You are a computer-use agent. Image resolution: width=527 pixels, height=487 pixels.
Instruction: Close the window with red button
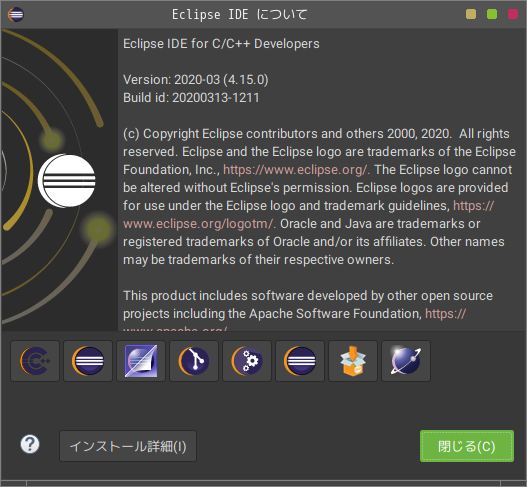click(x=513, y=14)
